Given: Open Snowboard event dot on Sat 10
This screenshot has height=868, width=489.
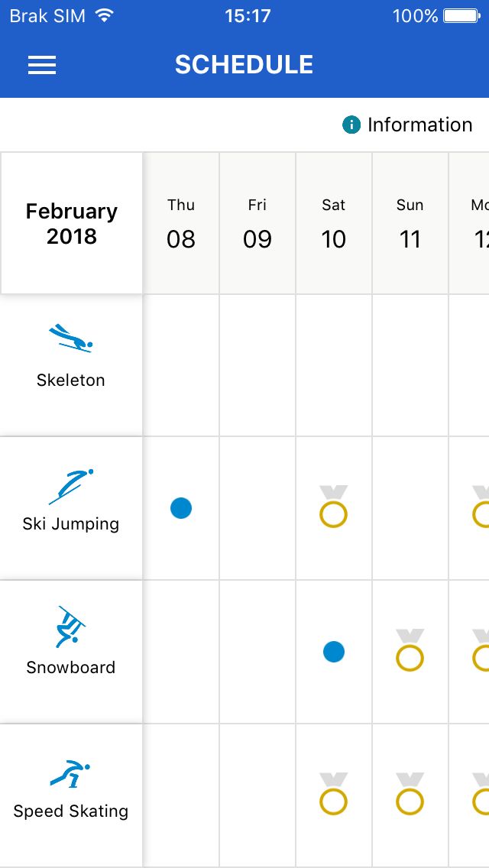Looking at the screenshot, I should [x=334, y=652].
